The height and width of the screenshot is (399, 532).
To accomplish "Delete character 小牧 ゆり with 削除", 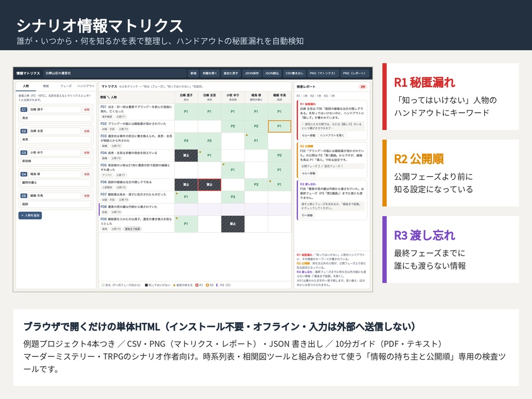I will (x=87, y=153).
